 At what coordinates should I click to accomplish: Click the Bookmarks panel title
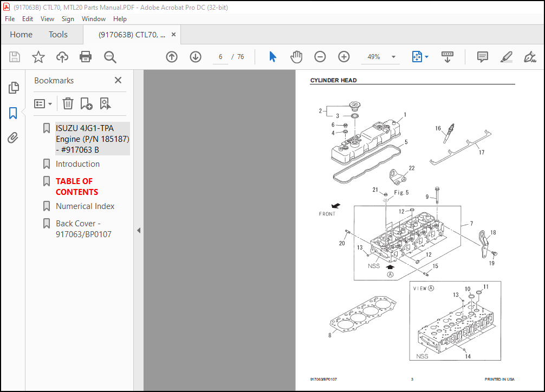point(54,80)
